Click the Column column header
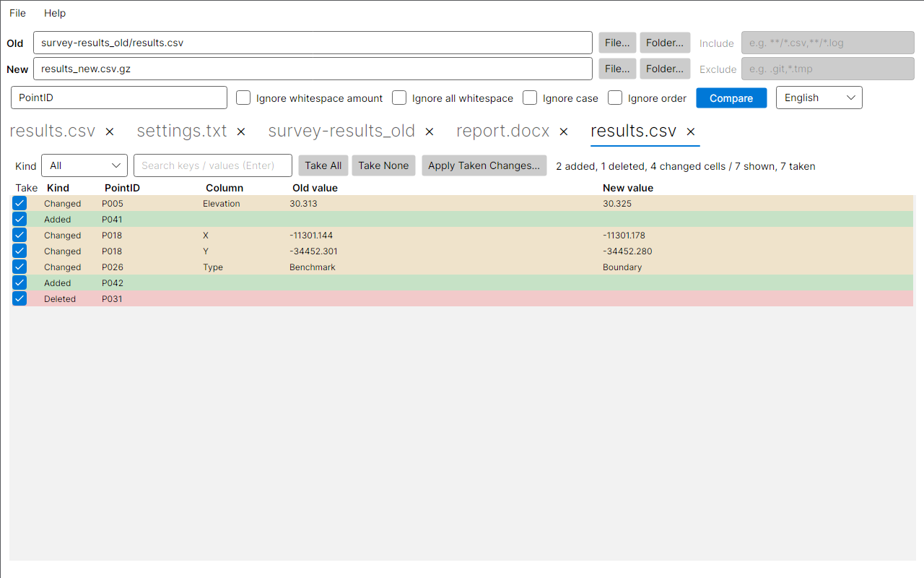924x578 pixels. [x=225, y=188]
